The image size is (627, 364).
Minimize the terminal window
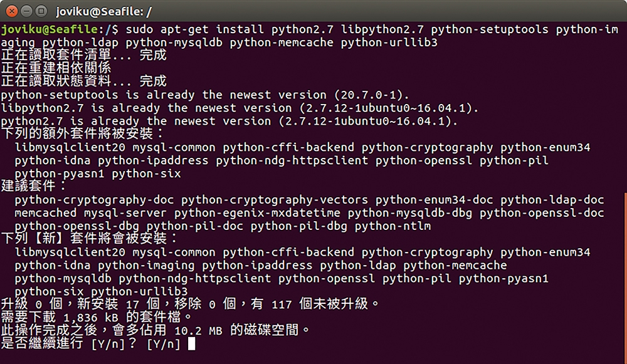tap(26, 11)
